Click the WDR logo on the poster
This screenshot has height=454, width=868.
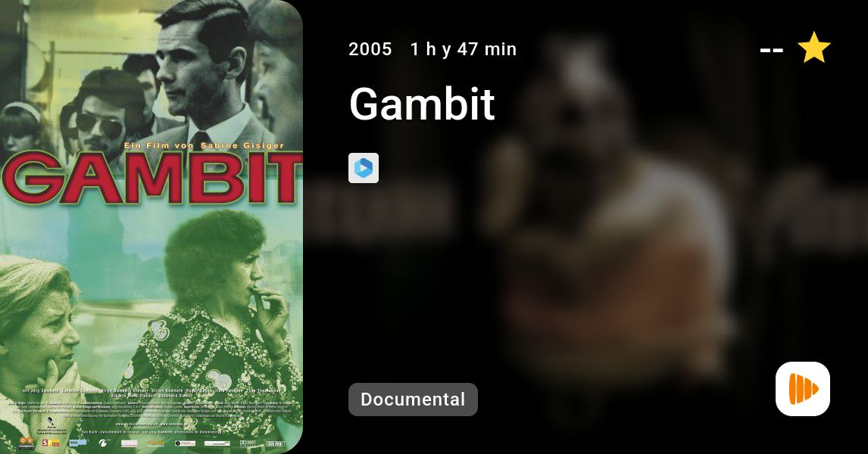[77, 443]
